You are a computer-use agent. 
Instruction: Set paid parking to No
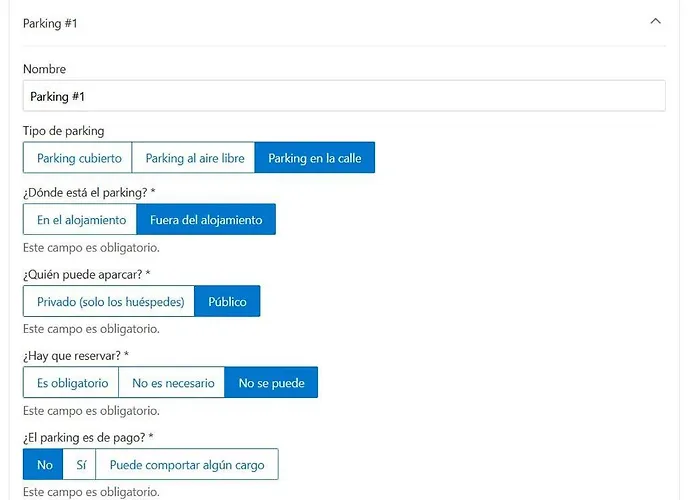[43, 465]
